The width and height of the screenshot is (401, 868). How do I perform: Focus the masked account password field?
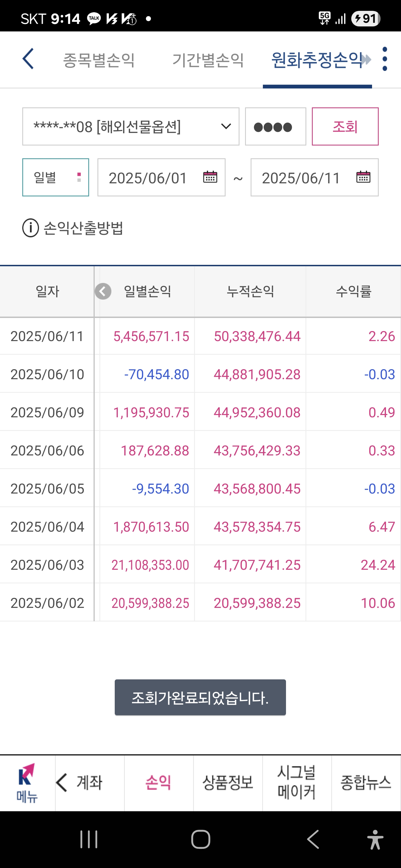point(275,127)
